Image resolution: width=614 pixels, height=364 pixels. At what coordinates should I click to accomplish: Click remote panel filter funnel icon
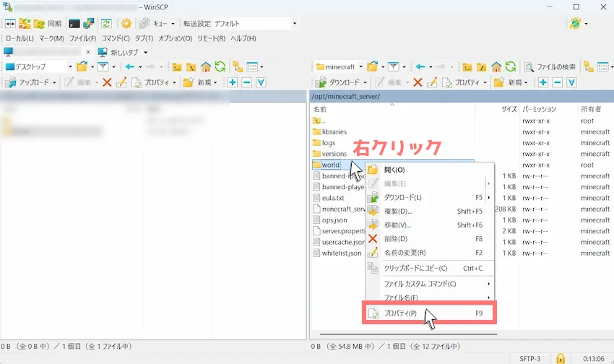(393, 67)
